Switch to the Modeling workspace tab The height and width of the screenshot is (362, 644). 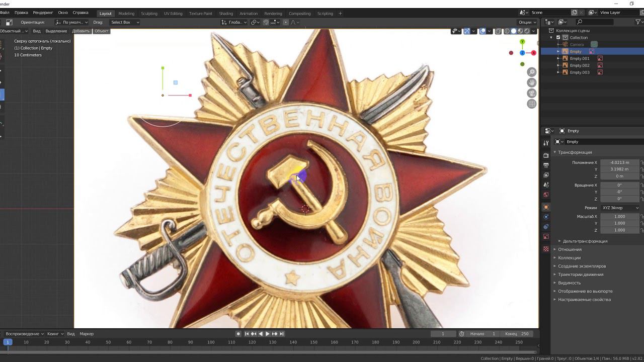pos(126,14)
